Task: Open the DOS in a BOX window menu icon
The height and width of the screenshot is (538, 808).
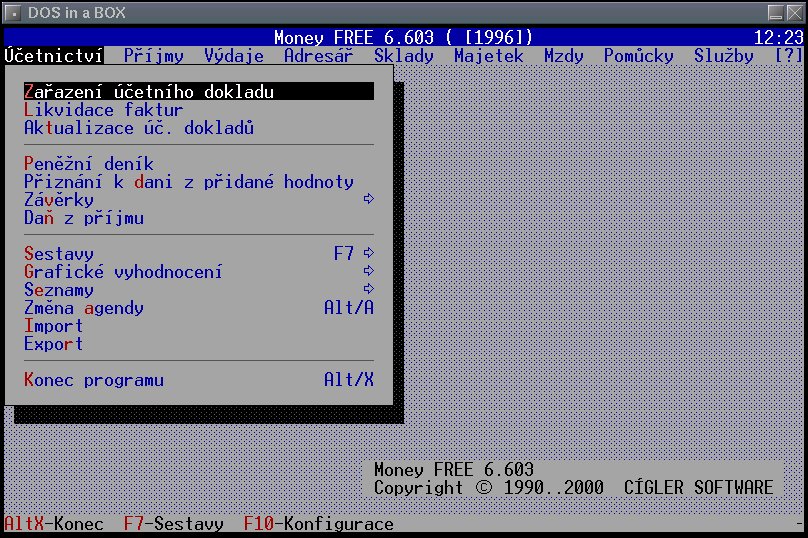Action: point(13,13)
